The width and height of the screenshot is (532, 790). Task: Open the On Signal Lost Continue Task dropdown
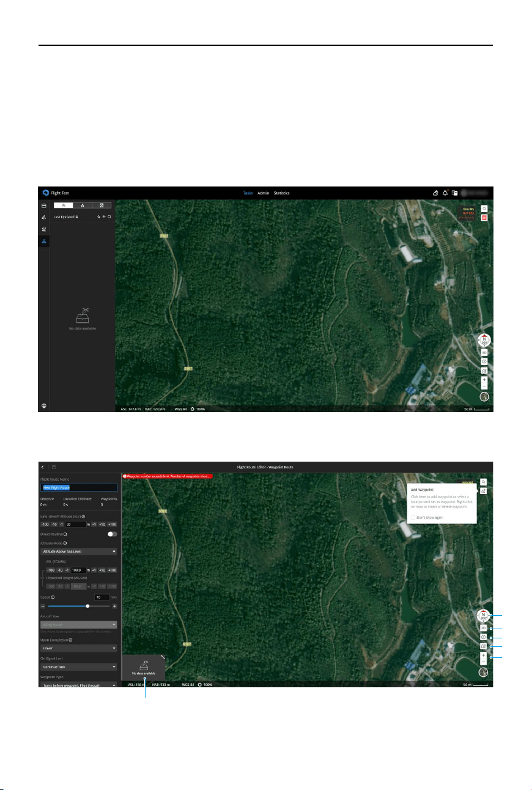point(78,666)
